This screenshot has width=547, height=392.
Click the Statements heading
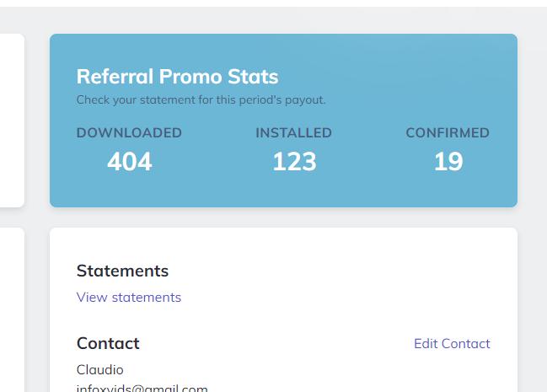(122, 271)
